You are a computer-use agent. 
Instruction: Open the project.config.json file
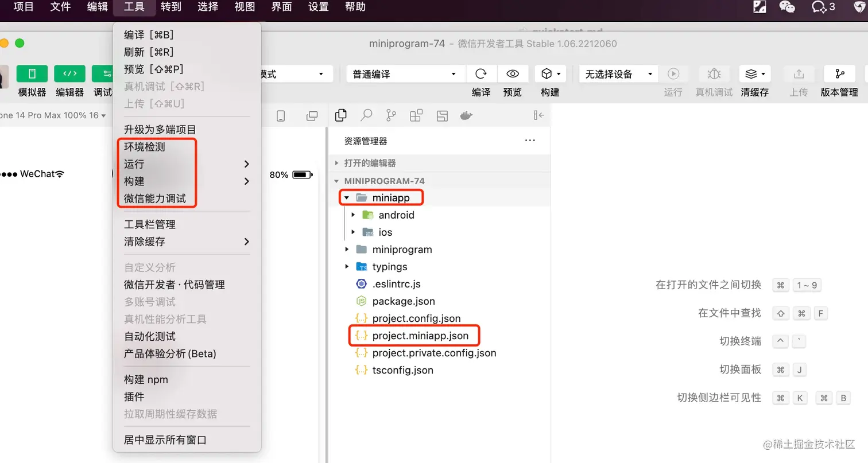click(x=440, y=318)
